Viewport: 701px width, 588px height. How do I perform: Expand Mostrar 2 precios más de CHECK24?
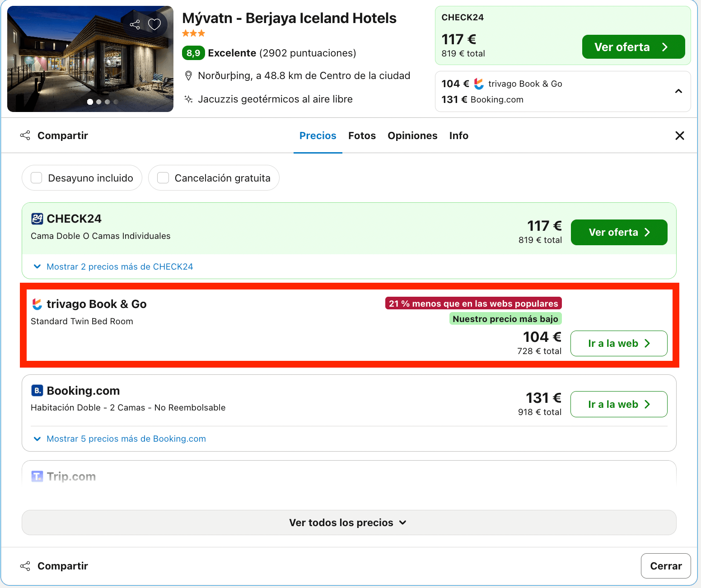click(113, 266)
